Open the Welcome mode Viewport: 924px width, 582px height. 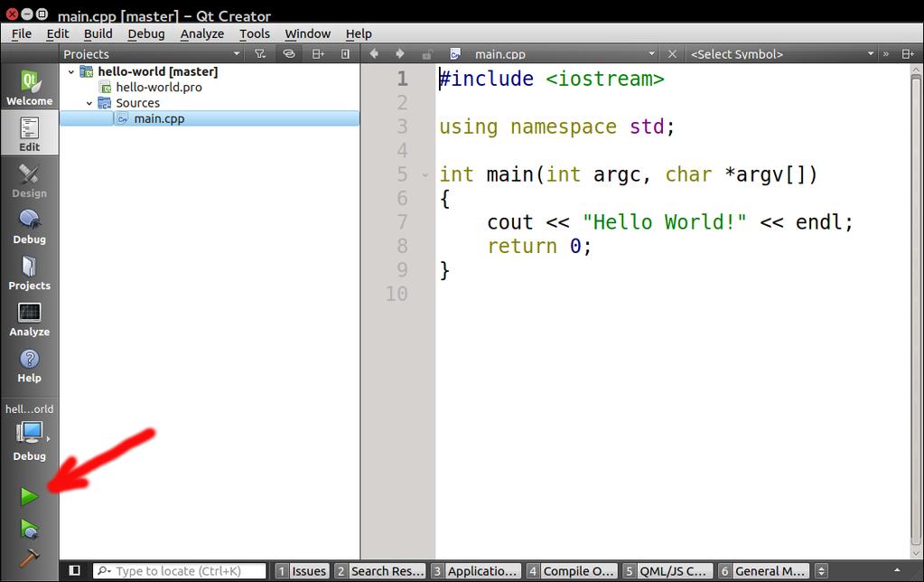point(29,88)
